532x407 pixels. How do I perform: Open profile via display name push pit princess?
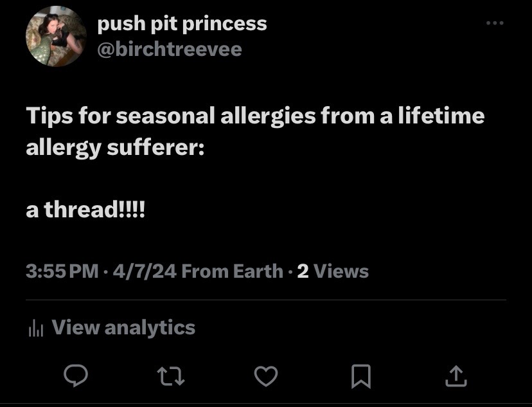(x=182, y=24)
